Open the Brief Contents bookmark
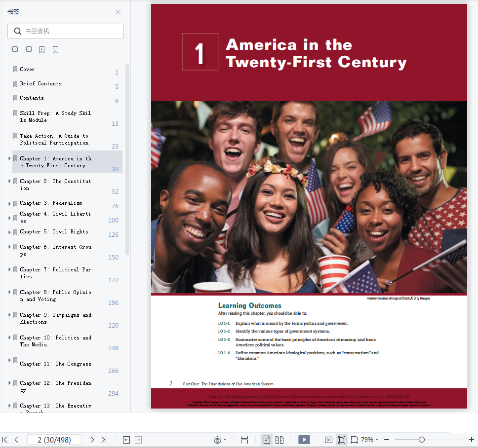 [40, 83]
